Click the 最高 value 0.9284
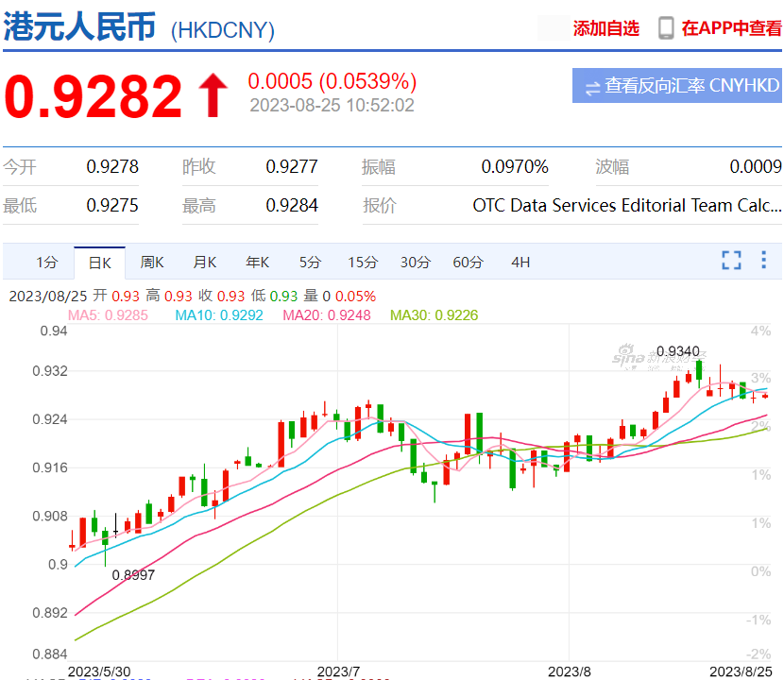 pos(292,206)
